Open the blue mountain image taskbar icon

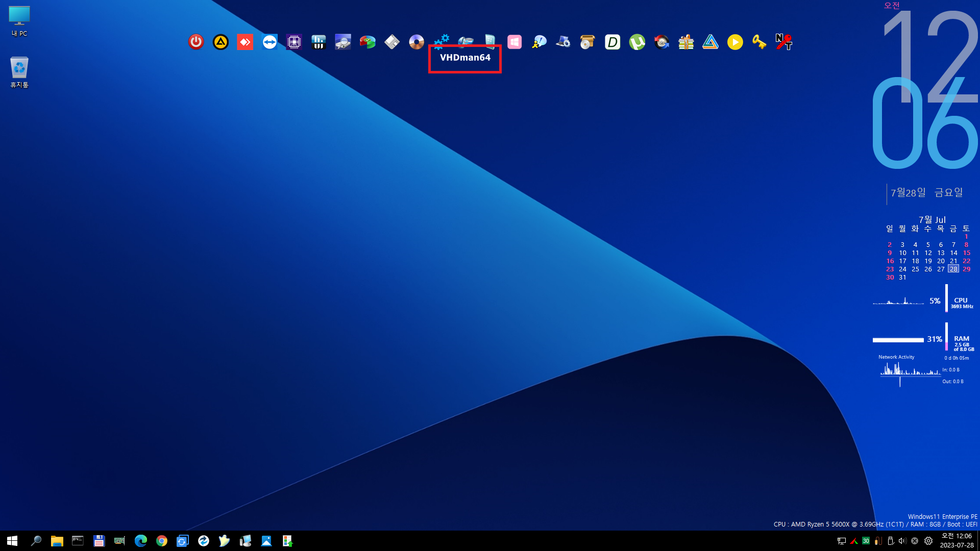266,541
